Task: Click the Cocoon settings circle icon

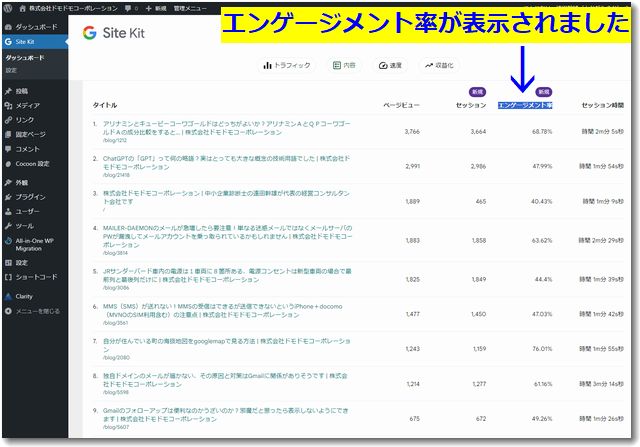Action: (8, 164)
